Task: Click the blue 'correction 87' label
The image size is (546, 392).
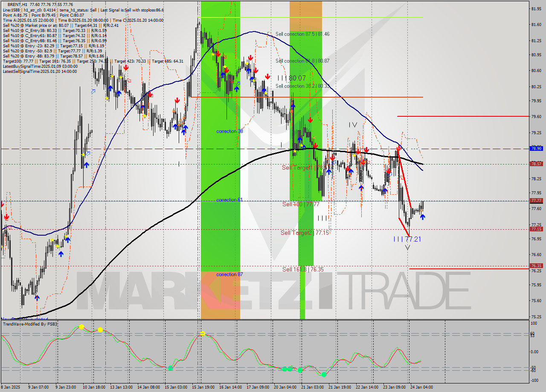Action: tap(229, 274)
